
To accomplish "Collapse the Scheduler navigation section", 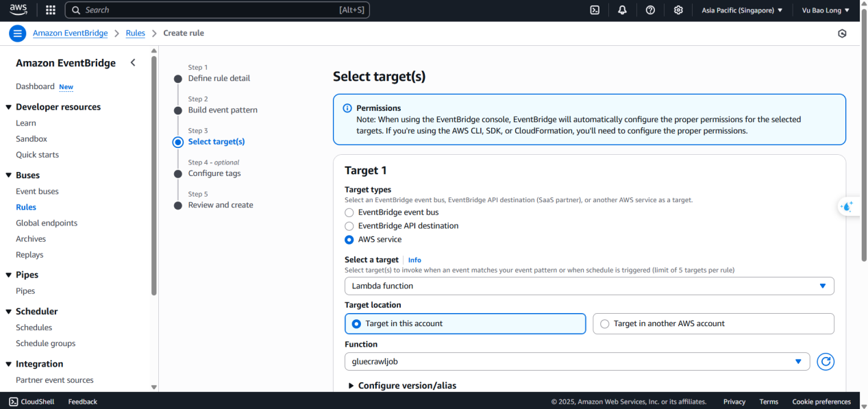I will (x=9, y=312).
